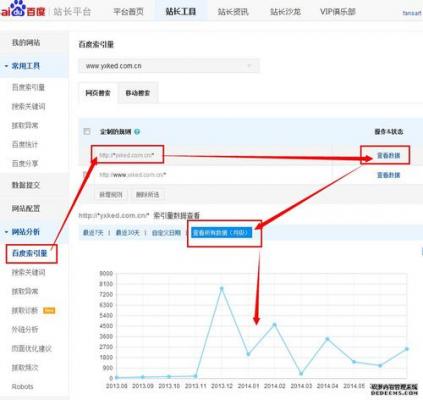
Task: Switch to the 网页搜索 tab
Action: [98, 93]
